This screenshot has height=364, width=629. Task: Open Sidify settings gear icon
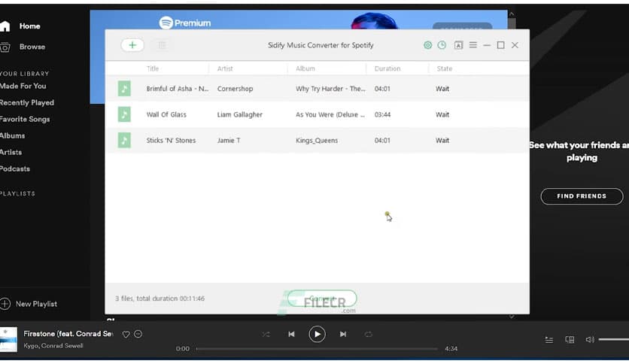pyautogui.click(x=427, y=45)
